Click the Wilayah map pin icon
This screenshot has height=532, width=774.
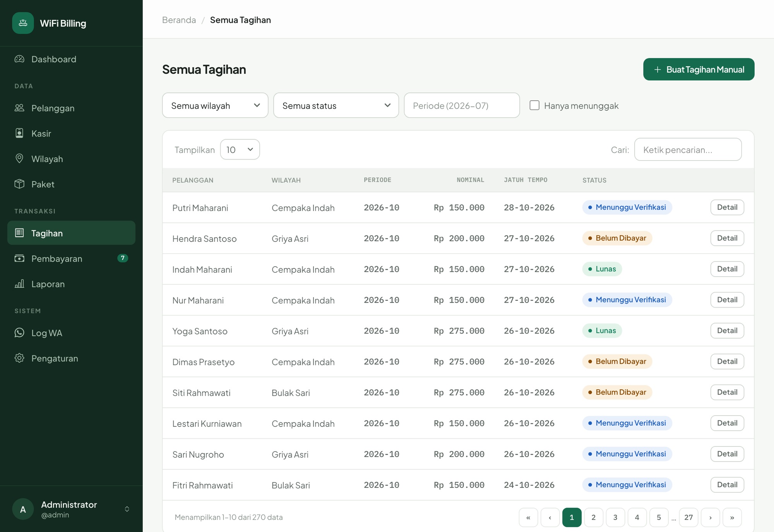tap(19, 159)
